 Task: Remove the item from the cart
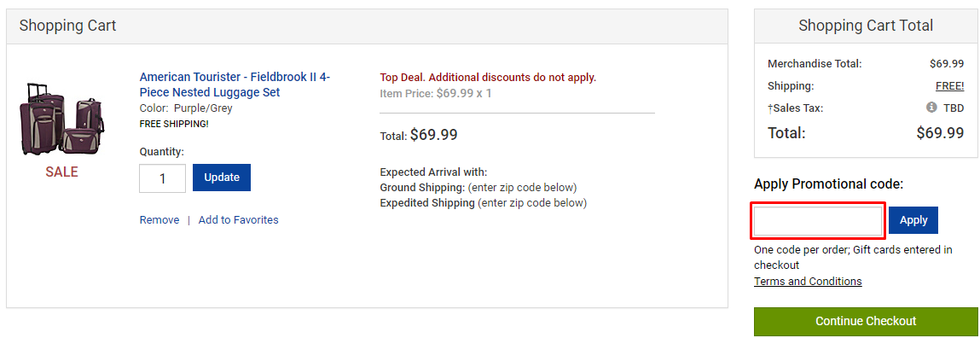[x=159, y=219]
